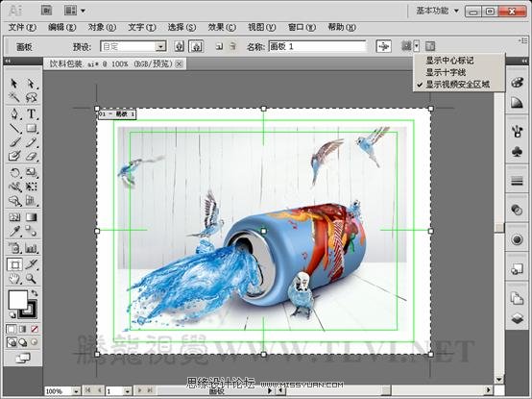Open the zoom level 100% dropdown
The height and width of the screenshot is (399, 532).
(76, 391)
